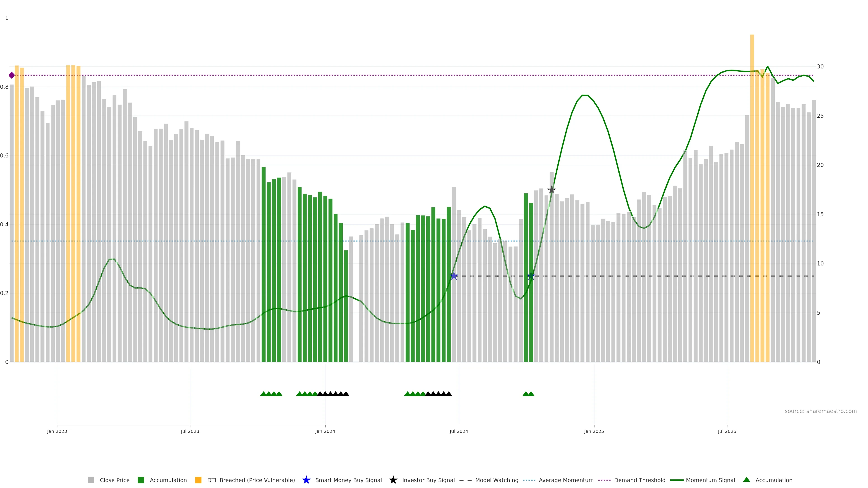Image resolution: width=868 pixels, height=488 pixels.
Task: Click the green Accumulation square in the legend
Action: 141,480
